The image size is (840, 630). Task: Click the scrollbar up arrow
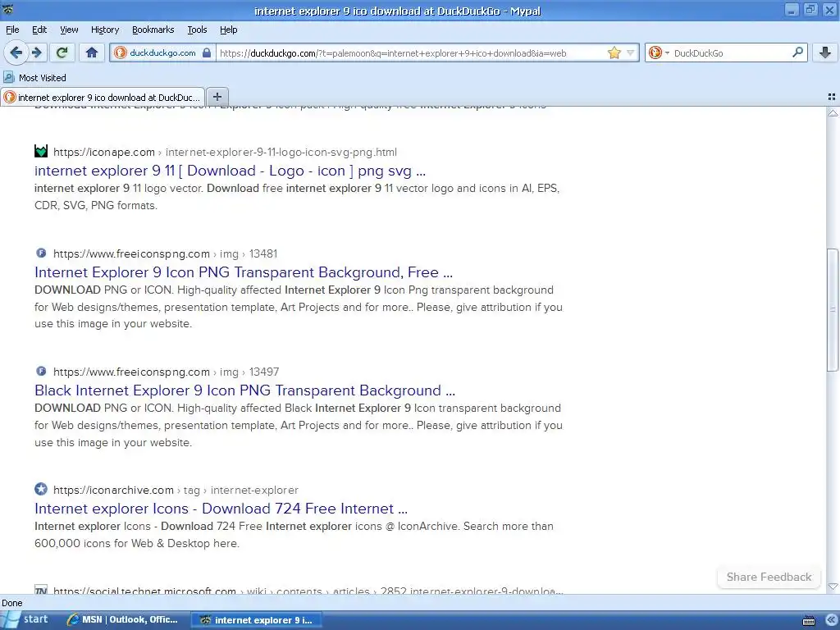pos(833,113)
